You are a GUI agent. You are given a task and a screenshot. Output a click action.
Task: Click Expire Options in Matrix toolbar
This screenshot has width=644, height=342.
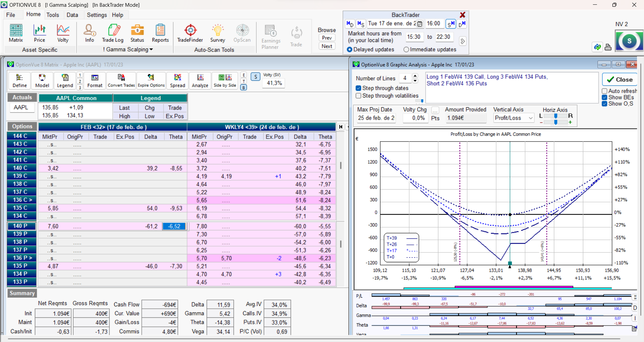coord(151,81)
